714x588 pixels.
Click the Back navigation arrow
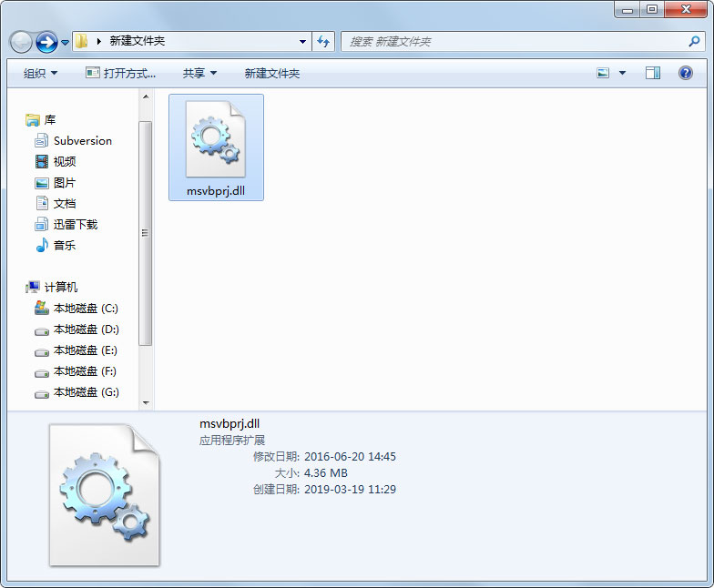(x=20, y=42)
